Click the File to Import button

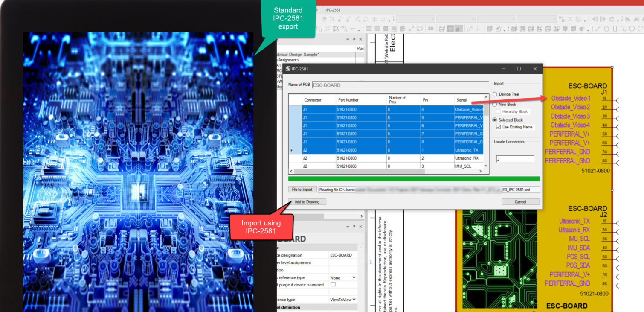coord(302,190)
